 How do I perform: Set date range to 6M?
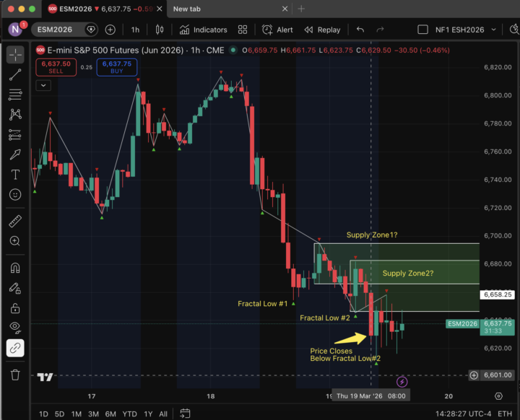[x=110, y=414]
